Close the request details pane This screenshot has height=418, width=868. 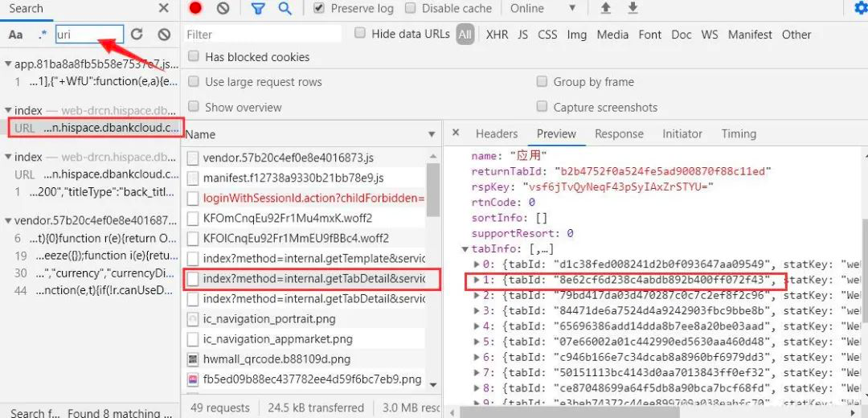click(x=456, y=133)
